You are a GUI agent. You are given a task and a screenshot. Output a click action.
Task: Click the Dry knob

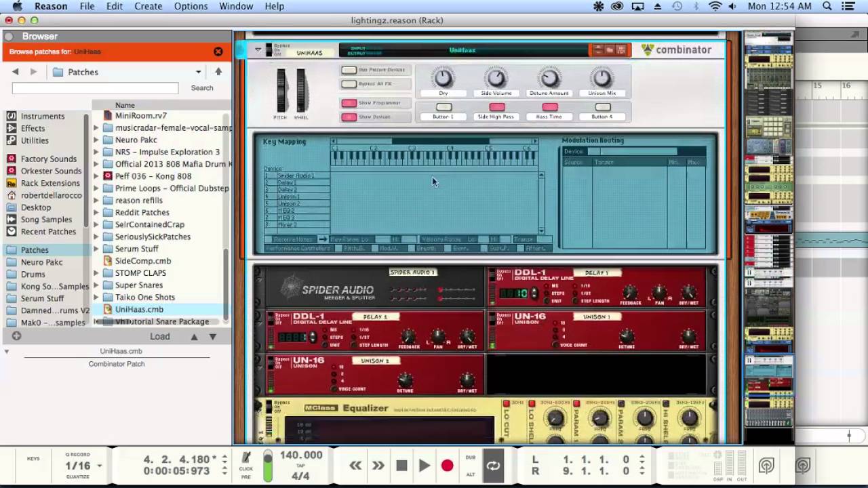(x=443, y=78)
